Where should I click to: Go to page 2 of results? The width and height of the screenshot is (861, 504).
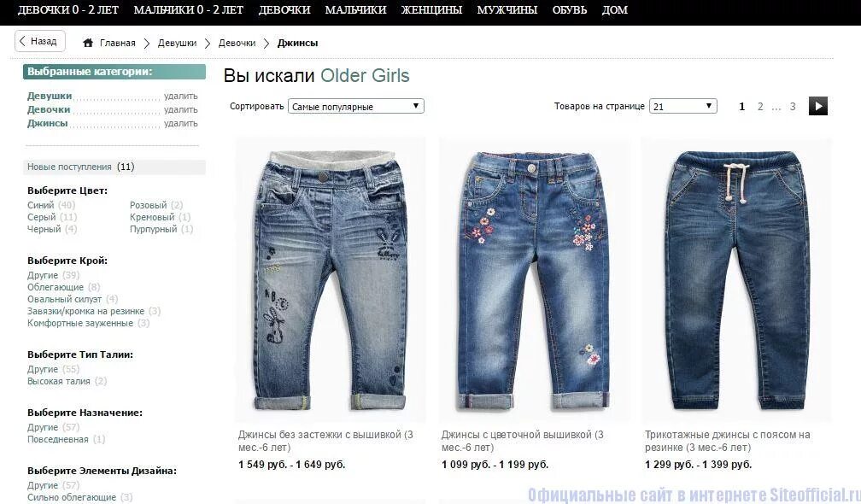[x=760, y=107]
